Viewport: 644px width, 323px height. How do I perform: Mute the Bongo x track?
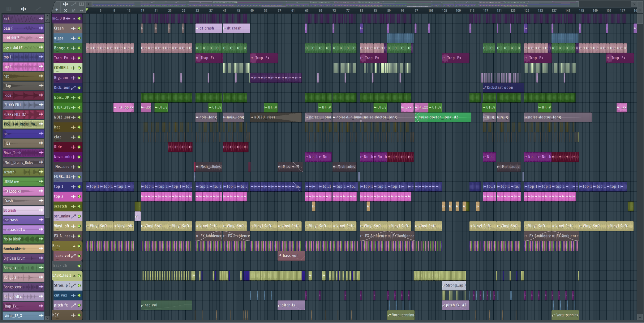[79, 48]
